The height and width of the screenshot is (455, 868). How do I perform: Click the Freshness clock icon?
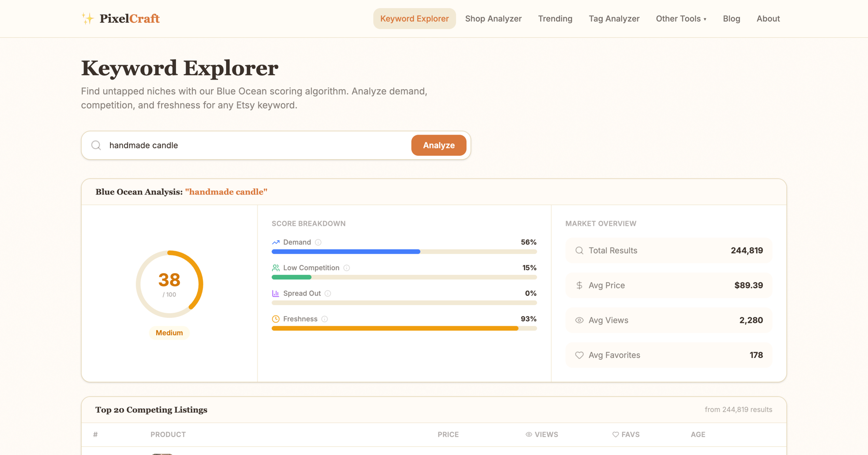[276, 319]
